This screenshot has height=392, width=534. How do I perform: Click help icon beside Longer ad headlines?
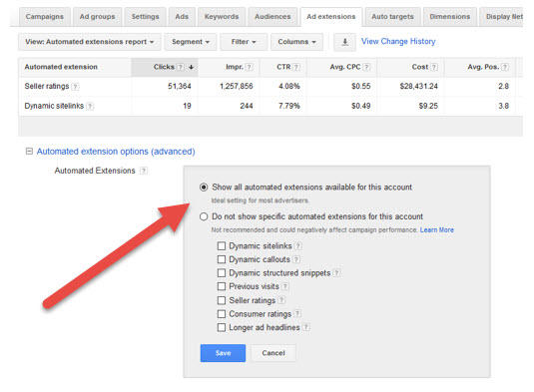tap(306, 327)
